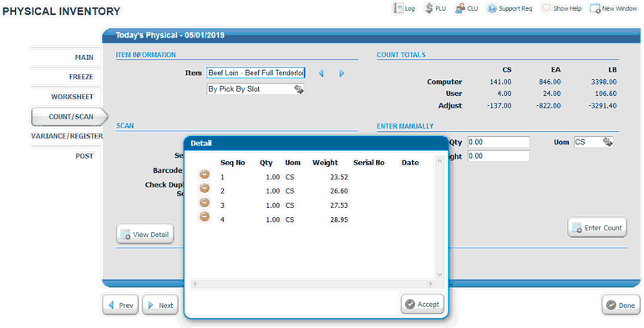Open the FREEZE tab
Screen dimensions: 644x328
coord(81,77)
